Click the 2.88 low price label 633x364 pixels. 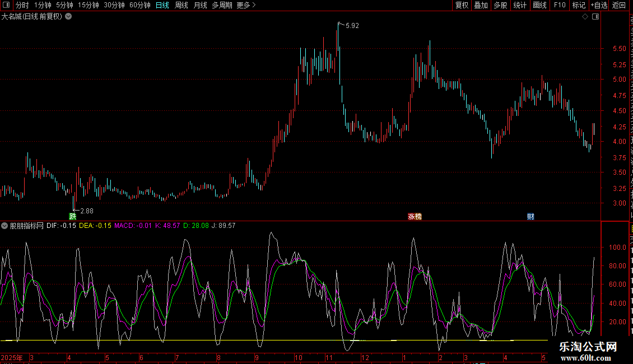click(87, 211)
